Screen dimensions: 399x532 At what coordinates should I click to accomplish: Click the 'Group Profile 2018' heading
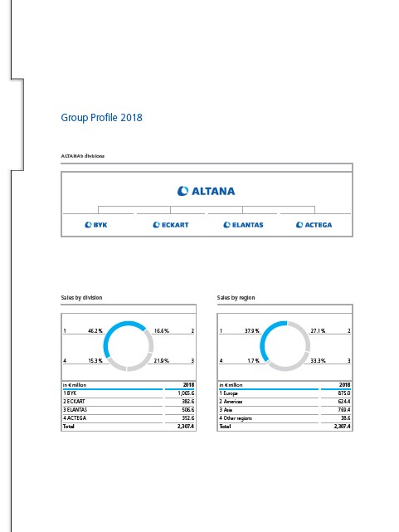101,118
